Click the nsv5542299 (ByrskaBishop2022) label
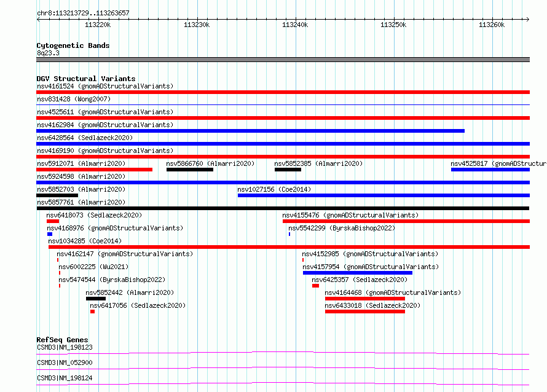Viewport: 547px width, 392px height. [342, 228]
